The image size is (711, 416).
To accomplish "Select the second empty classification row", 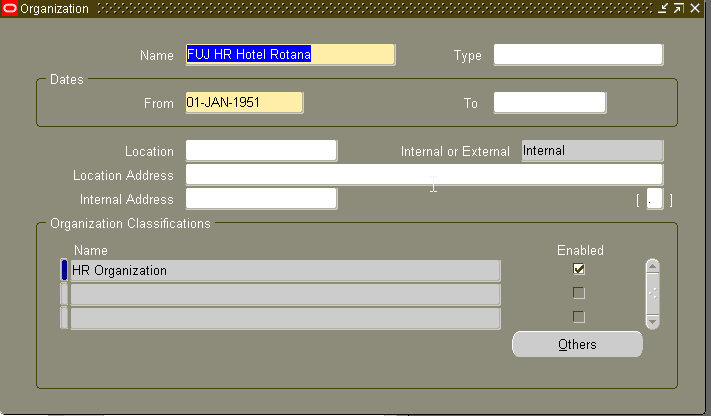I will point(286,294).
